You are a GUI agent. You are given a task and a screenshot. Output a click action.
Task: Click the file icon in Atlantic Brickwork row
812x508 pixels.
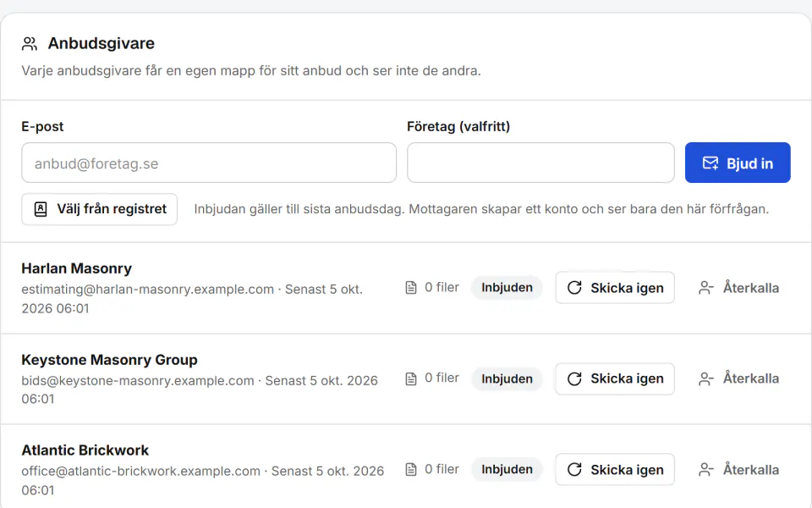click(x=411, y=470)
